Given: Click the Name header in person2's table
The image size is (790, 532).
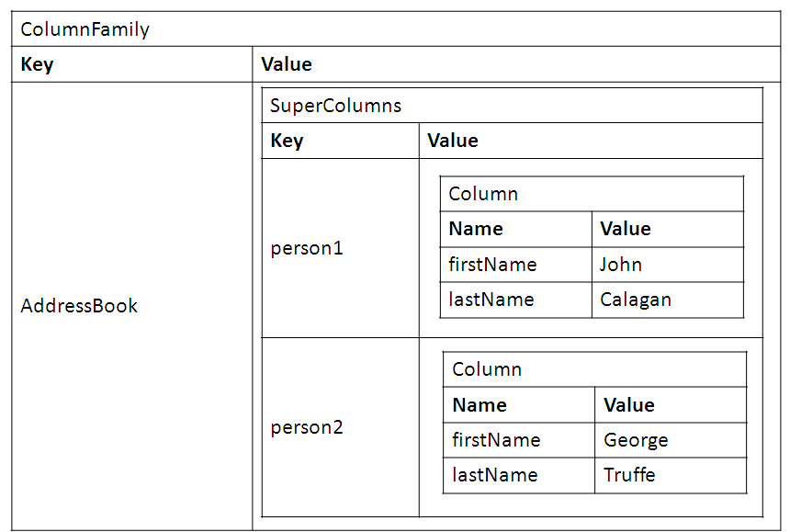Looking at the screenshot, I should [480, 405].
